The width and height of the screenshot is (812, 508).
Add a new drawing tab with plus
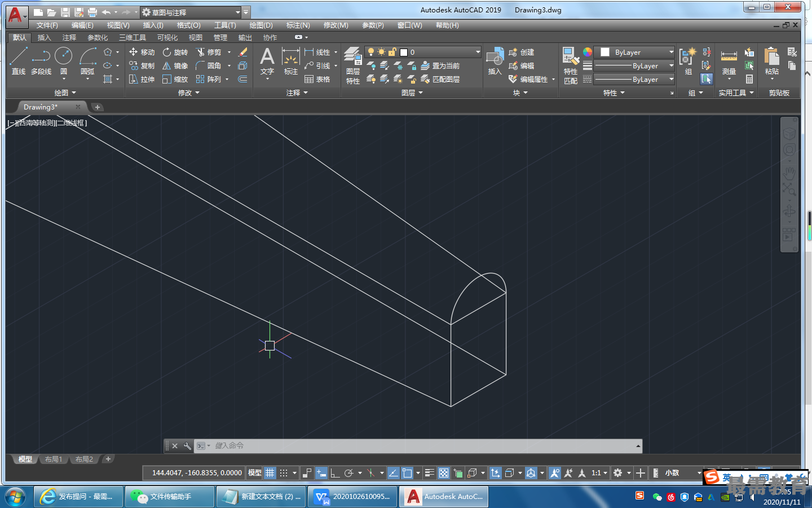click(x=98, y=107)
